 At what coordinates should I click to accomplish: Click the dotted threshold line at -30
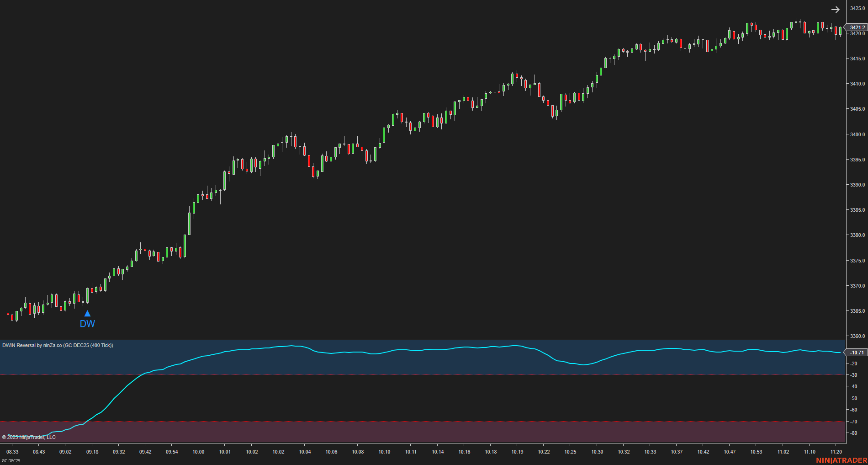(x=411, y=375)
